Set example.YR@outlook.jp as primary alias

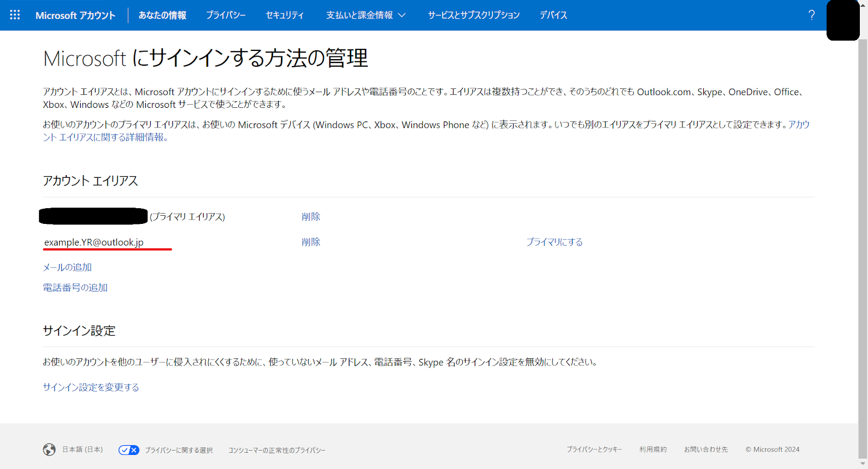tap(554, 242)
